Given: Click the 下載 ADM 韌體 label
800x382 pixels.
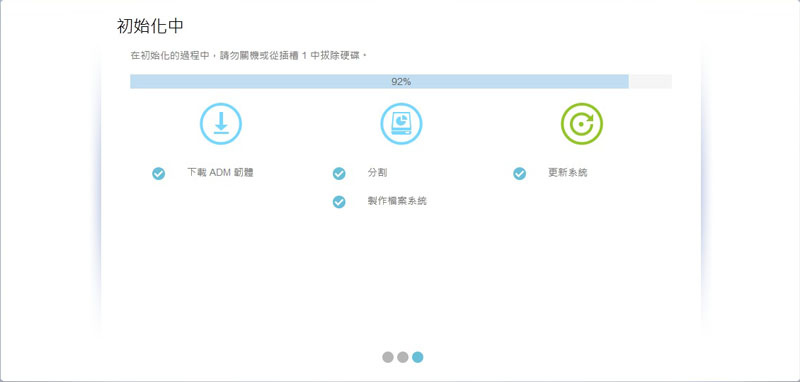Looking at the screenshot, I should (220, 172).
